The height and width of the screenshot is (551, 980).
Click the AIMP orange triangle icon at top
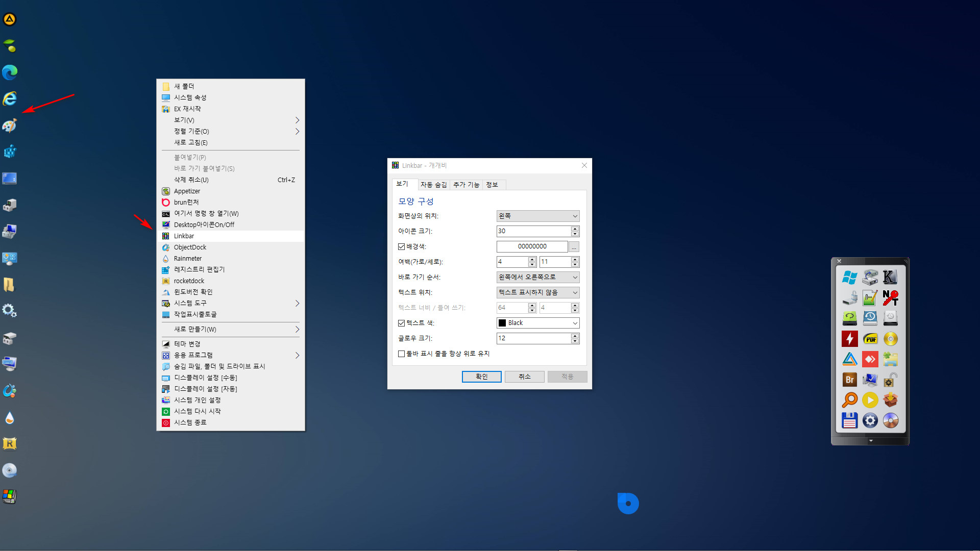[10, 19]
